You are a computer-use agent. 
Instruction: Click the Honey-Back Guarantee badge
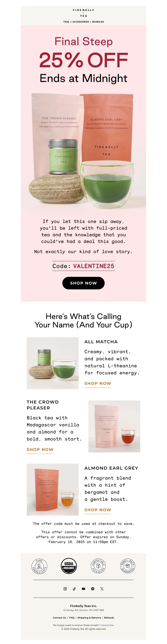tap(128, 566)
